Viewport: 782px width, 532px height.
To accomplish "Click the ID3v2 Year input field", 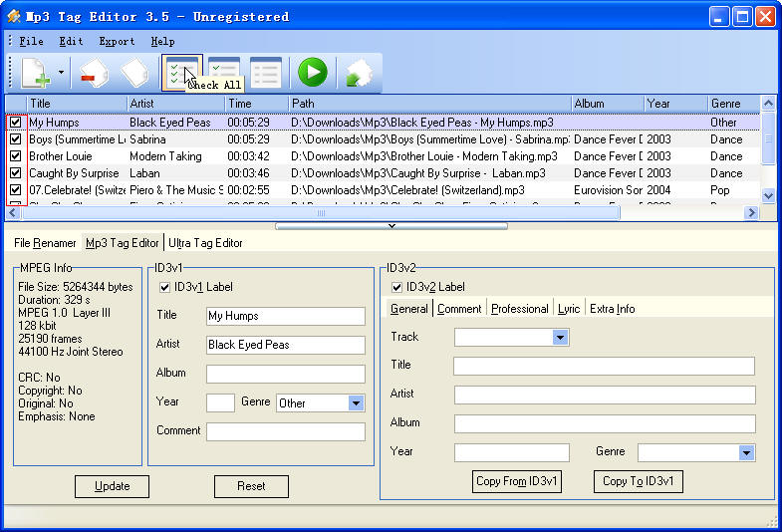I will click(x=512, y=452).
